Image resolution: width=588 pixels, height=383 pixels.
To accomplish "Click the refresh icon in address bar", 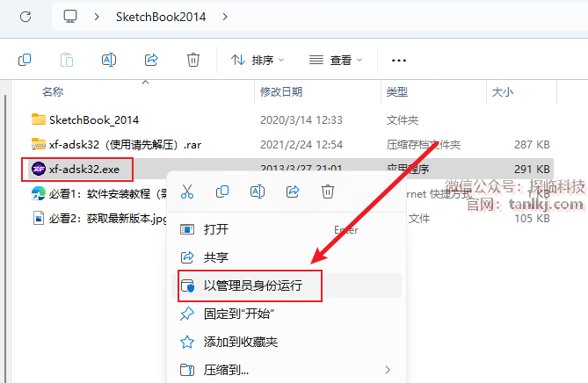I will point(25,17).
